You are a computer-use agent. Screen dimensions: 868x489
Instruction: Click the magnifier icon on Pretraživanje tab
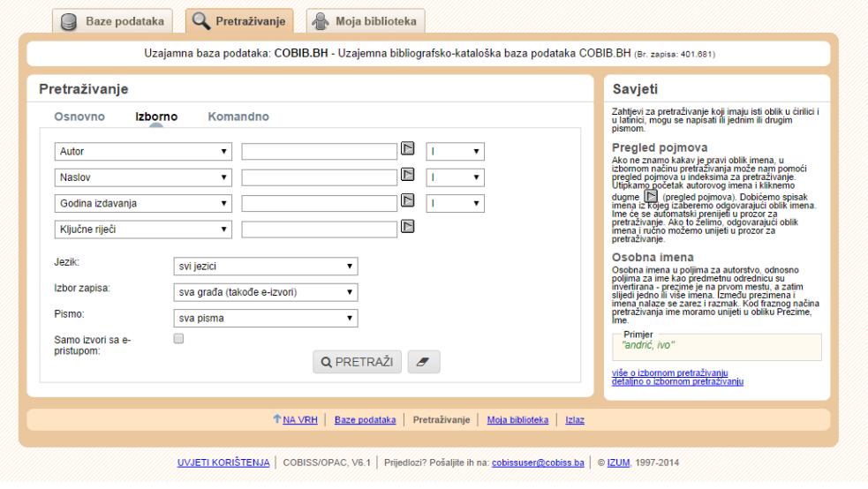[x=200, y=21]
